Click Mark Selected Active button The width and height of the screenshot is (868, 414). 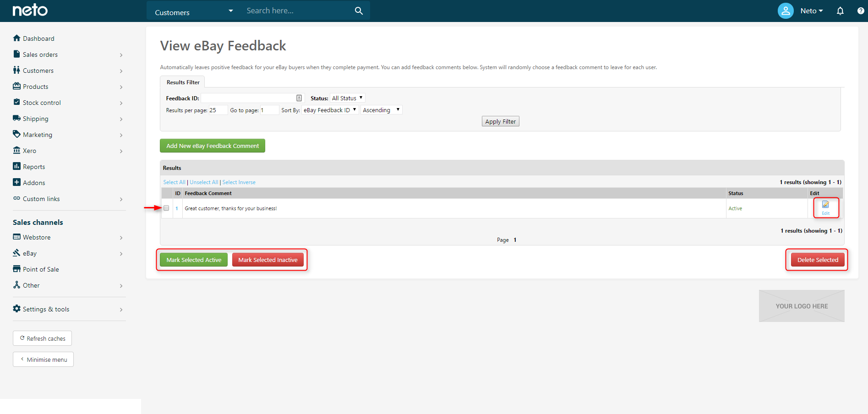pos(194,260)
